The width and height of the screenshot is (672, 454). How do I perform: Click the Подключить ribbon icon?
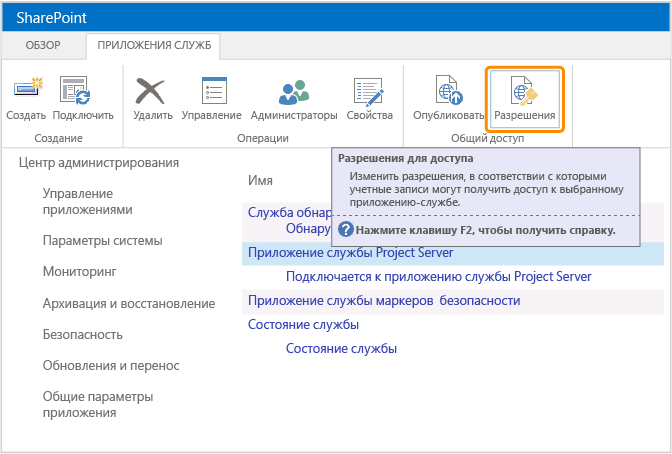coord(75,89)
